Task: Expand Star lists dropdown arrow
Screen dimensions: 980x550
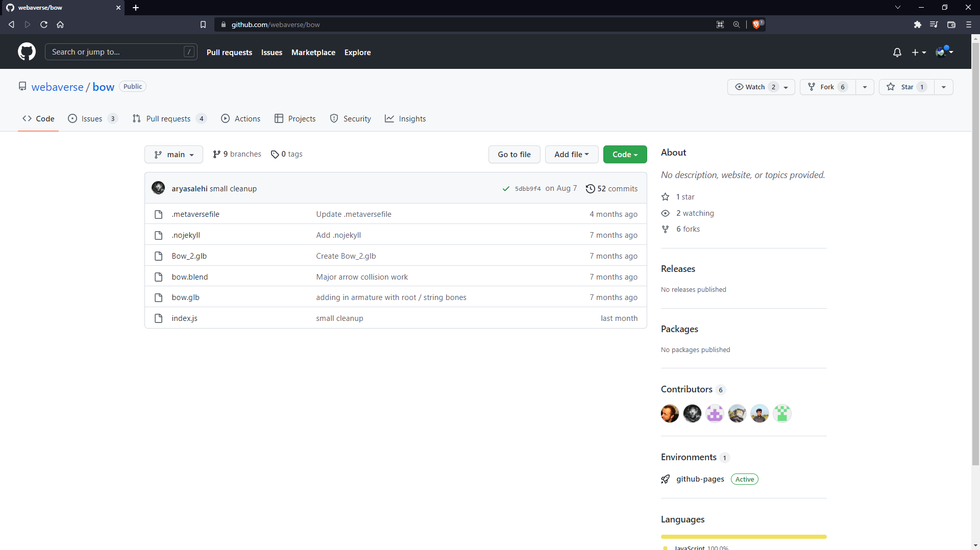Action: pyautogui.click(x=944, y=87)
